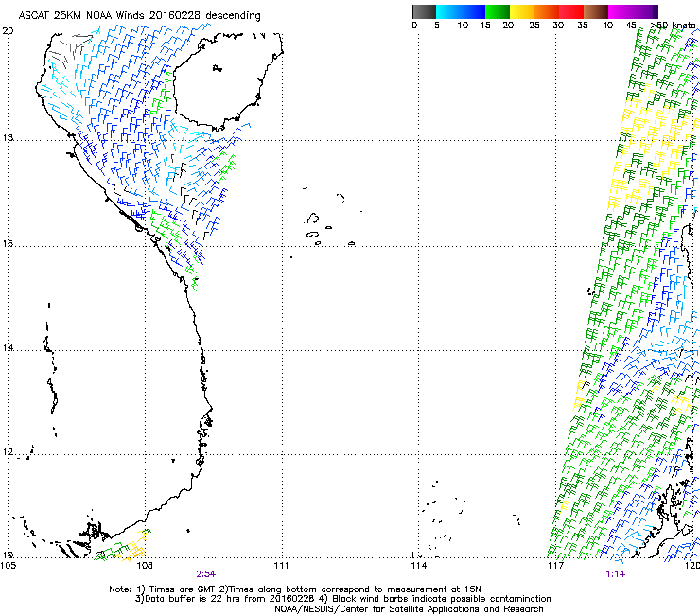This screenshot has width=700, height=615.
Task: Click the '0' label under the color legend
Action: (414, 26)
